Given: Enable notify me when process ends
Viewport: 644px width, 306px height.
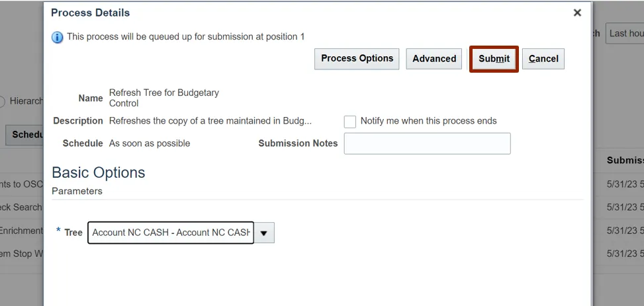Looking at the screenshot, I should tap(350, 122).
